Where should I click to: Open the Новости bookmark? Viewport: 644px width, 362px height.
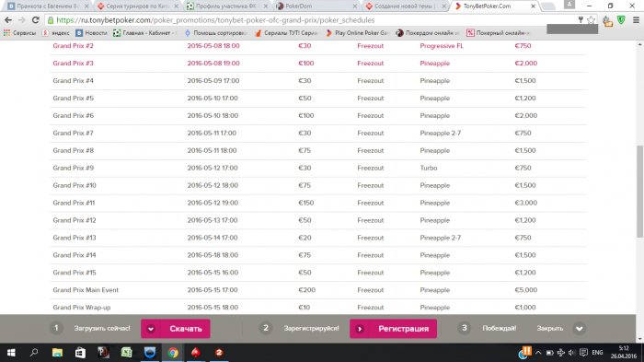(91, 33)
